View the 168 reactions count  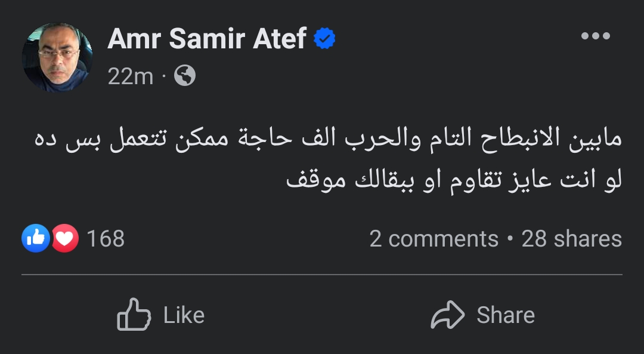pyautogui.click(x=106, y=239)
